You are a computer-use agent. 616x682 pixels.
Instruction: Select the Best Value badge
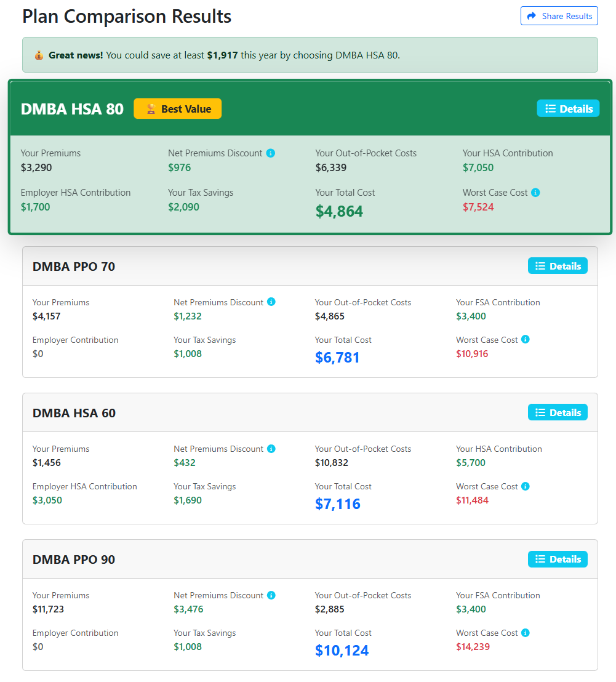177,108
